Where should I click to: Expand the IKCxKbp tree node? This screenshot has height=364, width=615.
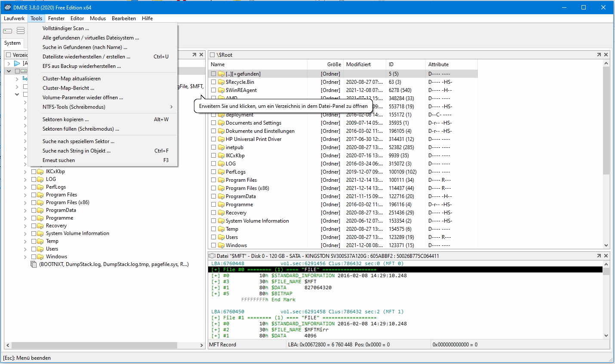coord(25,171)
